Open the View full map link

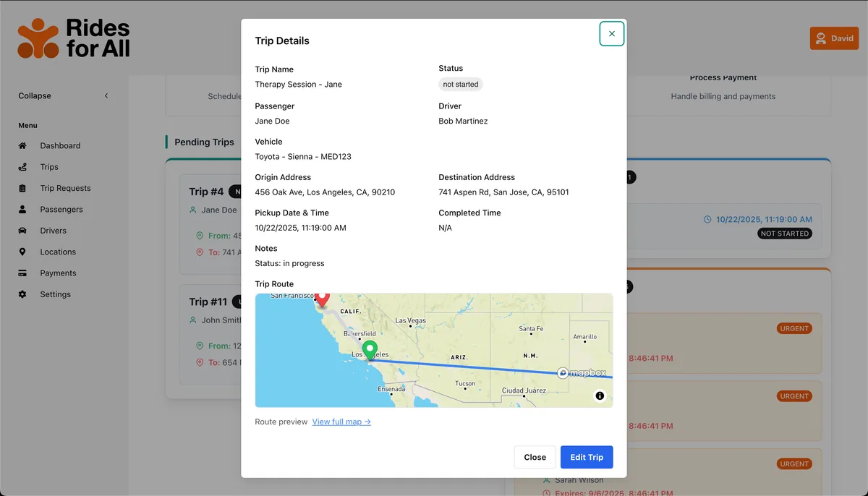[341, 422]
